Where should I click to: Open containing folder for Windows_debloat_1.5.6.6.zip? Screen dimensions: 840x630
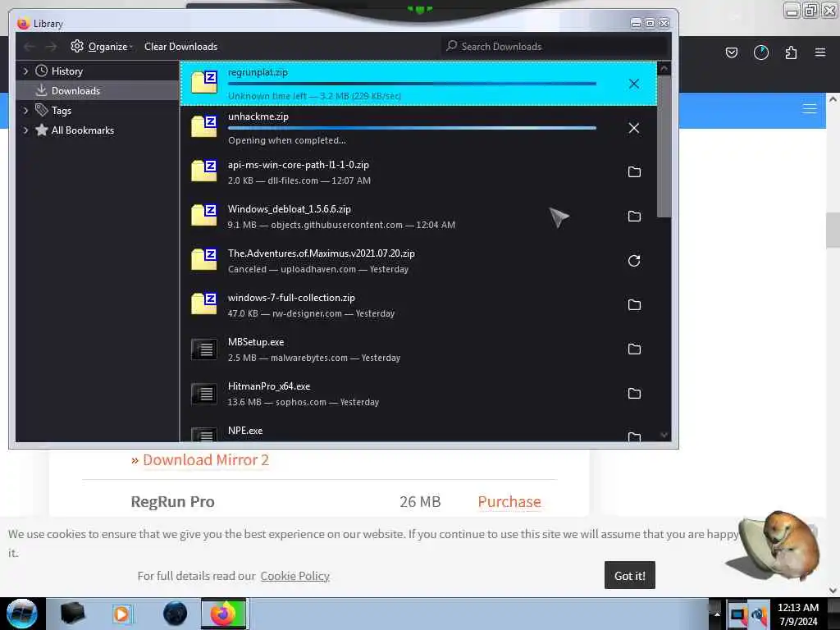click(634, 217)
